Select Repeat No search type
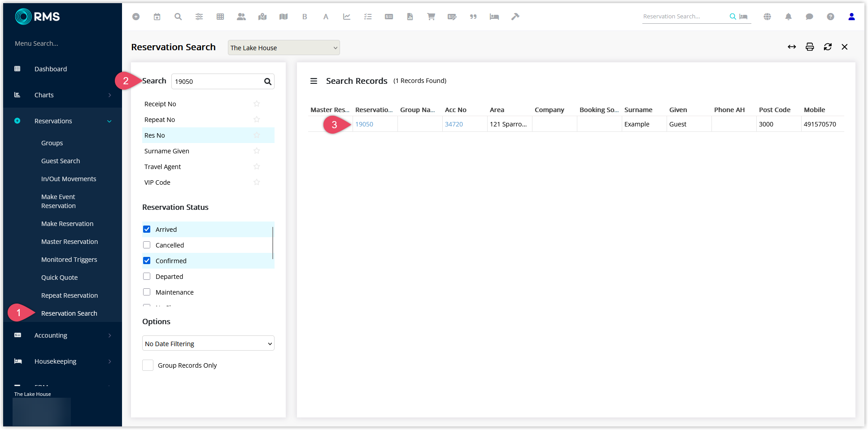 coord(208,119)
